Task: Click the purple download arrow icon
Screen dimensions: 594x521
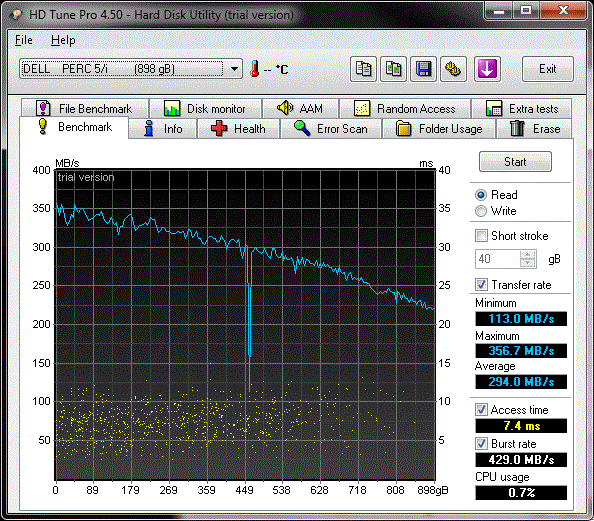Action: coord(487,69)
